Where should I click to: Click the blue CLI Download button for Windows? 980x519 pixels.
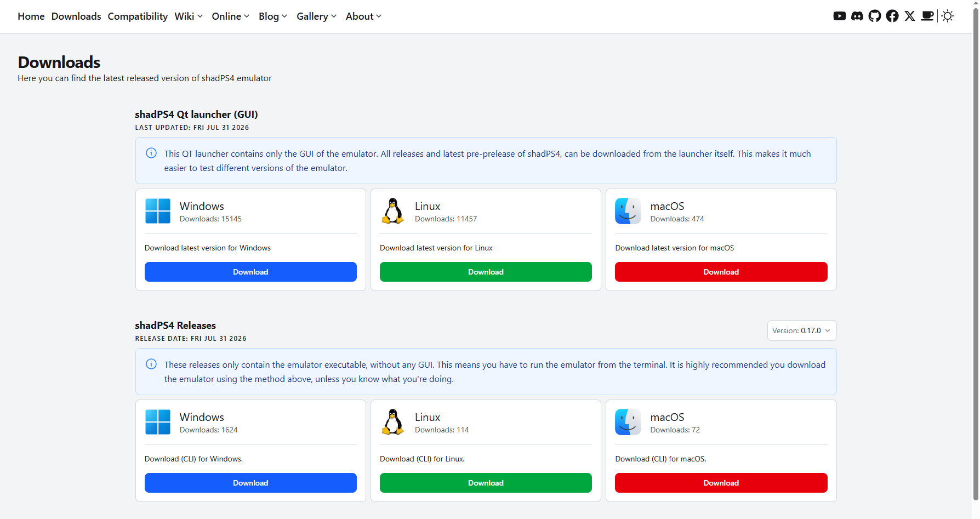(250, 483)
